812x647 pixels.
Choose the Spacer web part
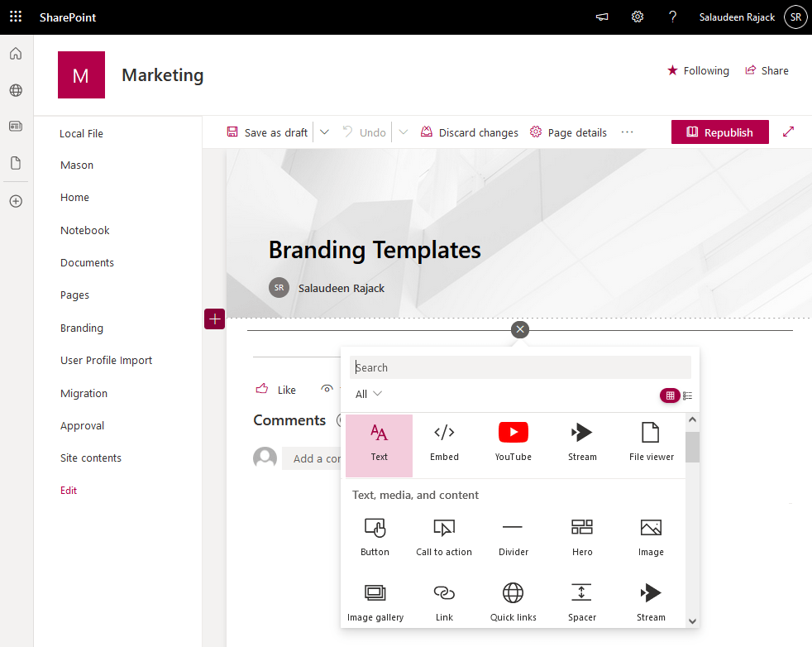pyautogui.click(x=581, y=601)
